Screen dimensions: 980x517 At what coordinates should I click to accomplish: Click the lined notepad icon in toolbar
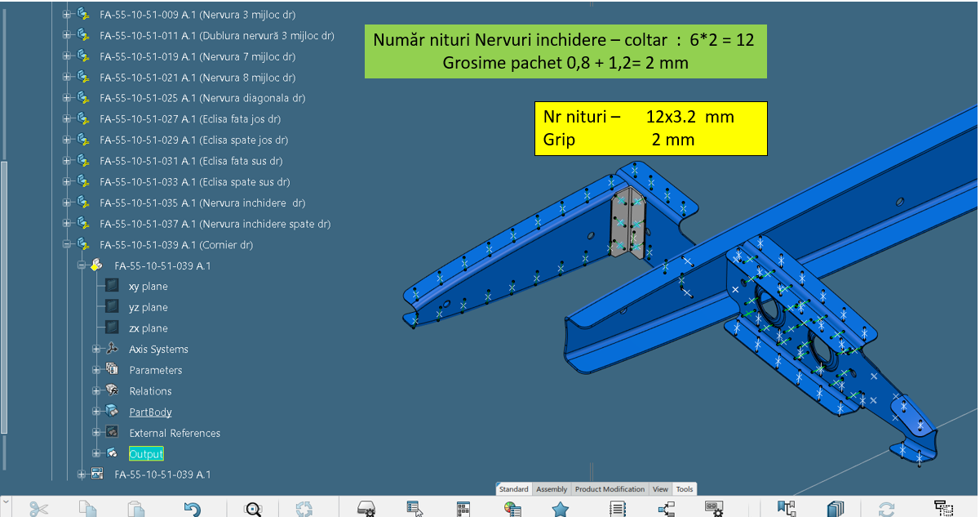pos(618,509)
